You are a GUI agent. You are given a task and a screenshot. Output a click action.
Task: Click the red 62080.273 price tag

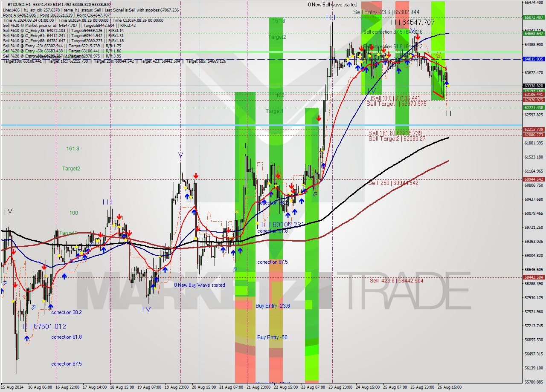(x=534, y=135)
